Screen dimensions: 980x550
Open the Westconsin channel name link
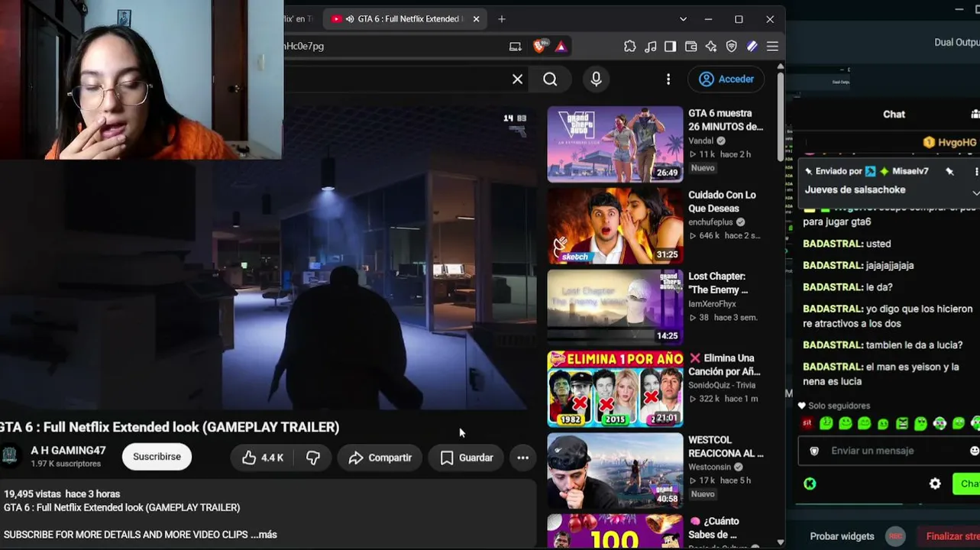(710, 467)
